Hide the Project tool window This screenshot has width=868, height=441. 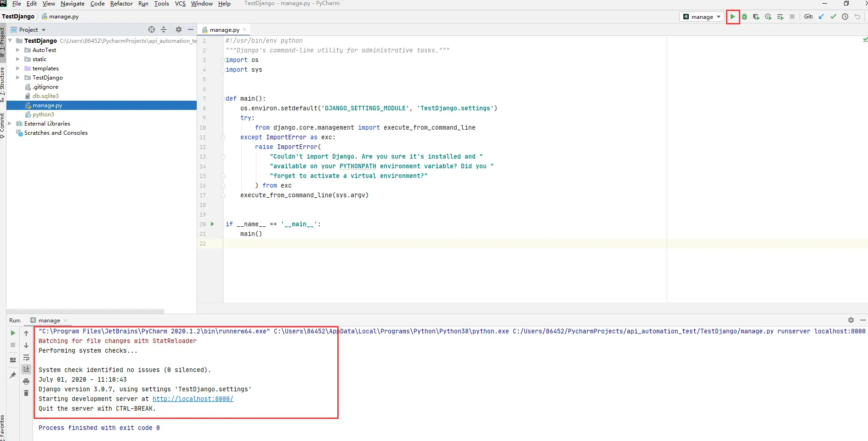(191, 29)
